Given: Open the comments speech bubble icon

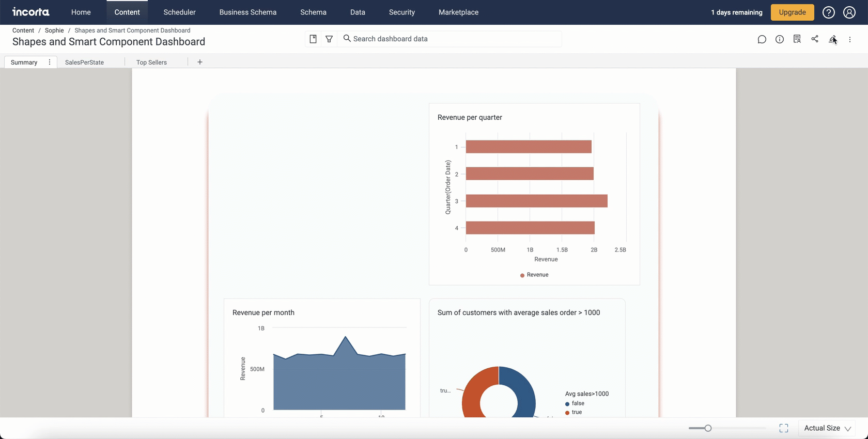Looking at the screenshot, I should (762, 39).
